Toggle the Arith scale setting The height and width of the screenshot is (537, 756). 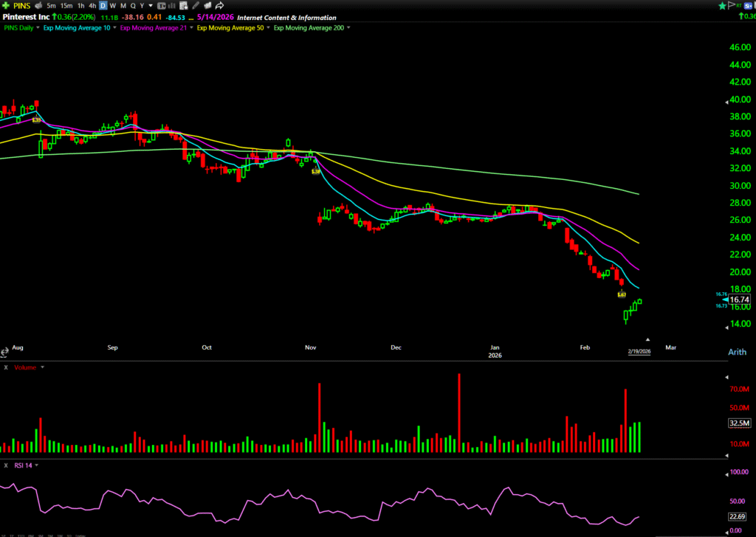point(737,352)
